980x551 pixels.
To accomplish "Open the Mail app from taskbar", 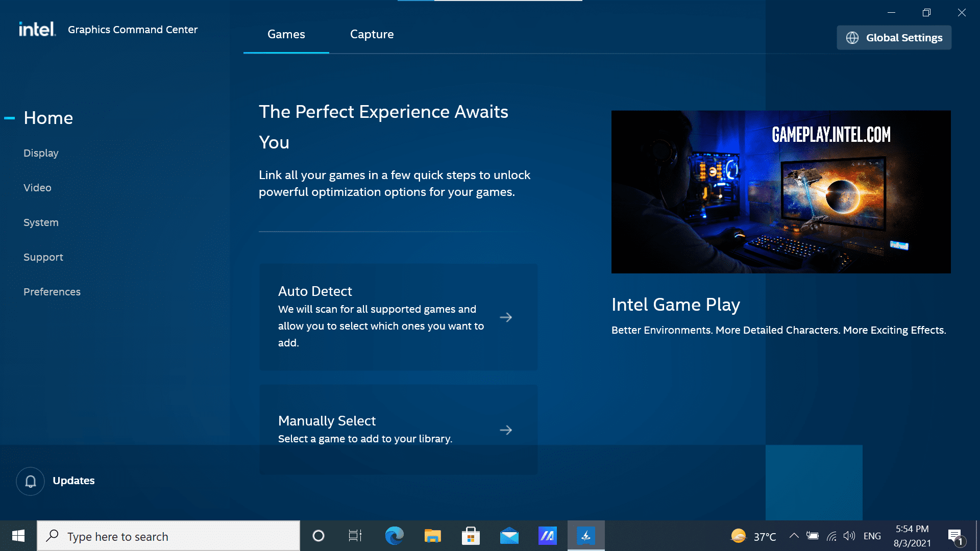I will [x=509, y=536].
